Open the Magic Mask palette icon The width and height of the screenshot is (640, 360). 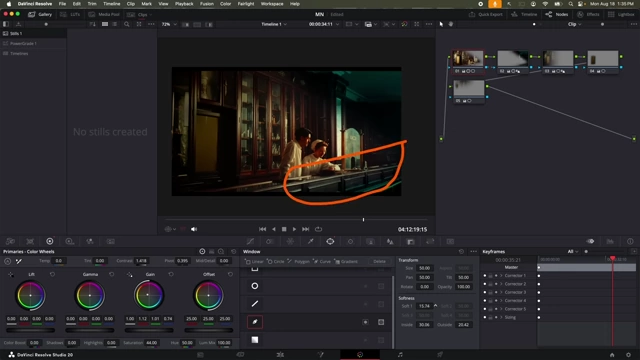click(x=370, y=242)
